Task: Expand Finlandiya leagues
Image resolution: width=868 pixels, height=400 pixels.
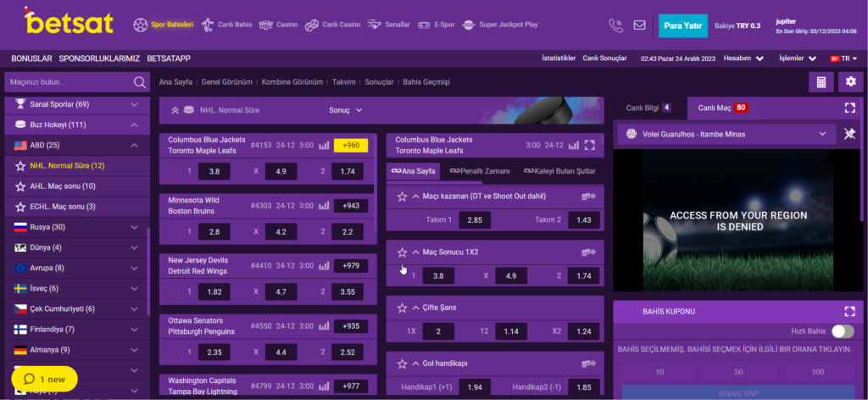Action: click(x=135, y=330)
